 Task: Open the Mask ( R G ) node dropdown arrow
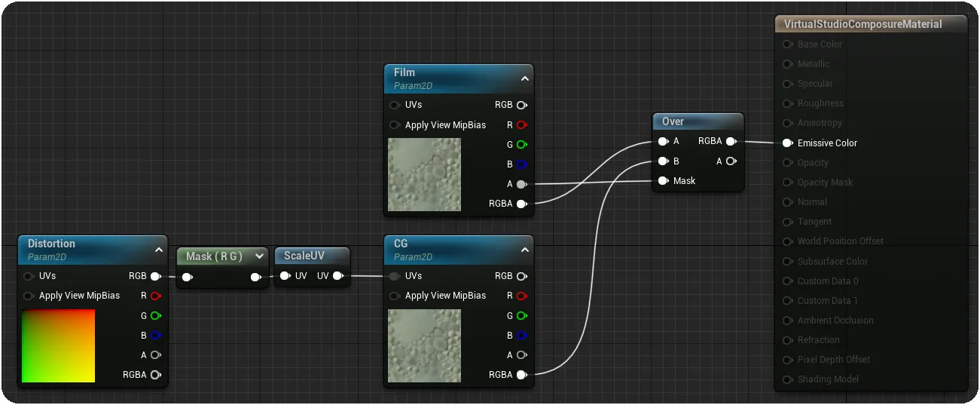259,256
